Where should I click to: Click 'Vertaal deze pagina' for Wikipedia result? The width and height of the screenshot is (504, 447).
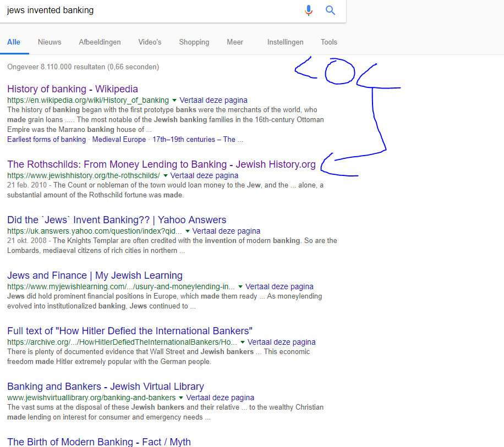[x=213, y=100]
